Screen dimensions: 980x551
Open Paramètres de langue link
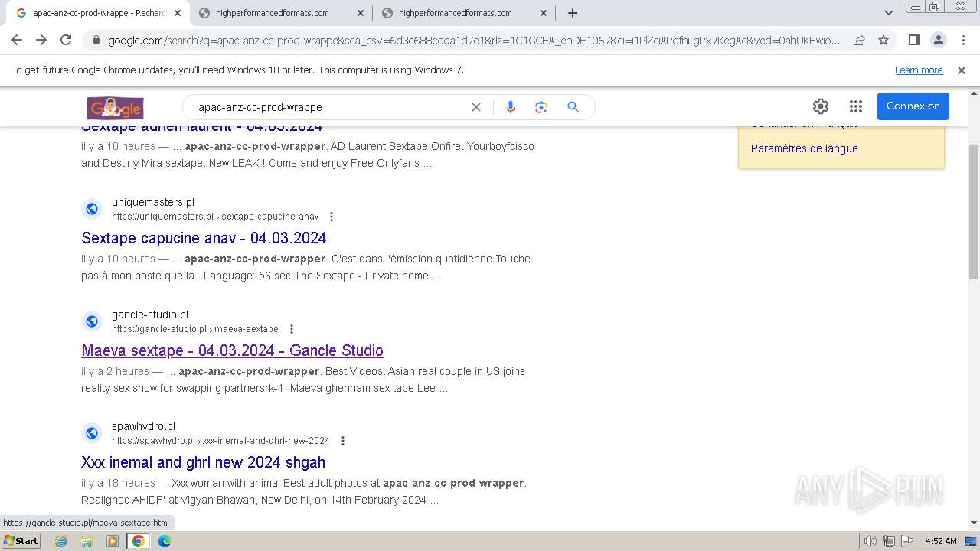tap(804, 148)
